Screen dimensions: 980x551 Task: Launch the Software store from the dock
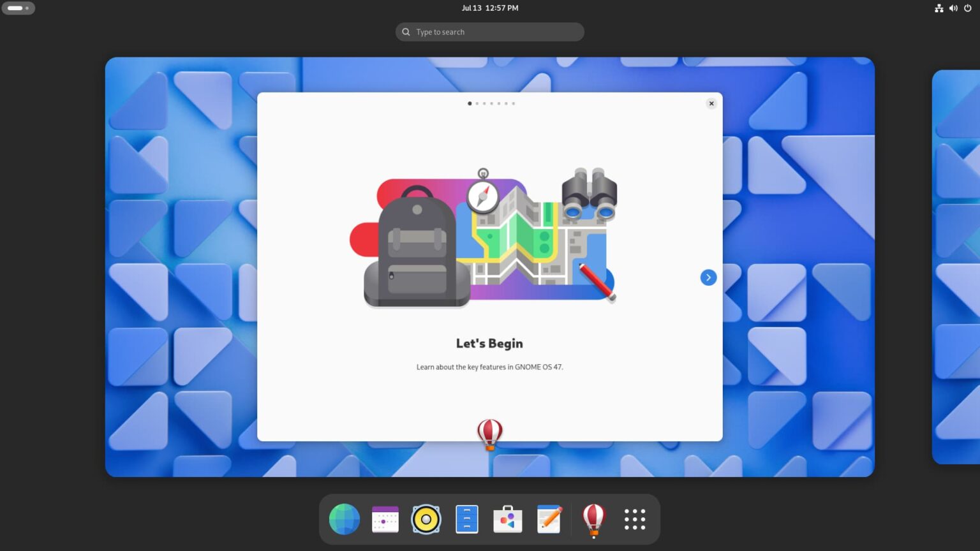click(507, 519)
